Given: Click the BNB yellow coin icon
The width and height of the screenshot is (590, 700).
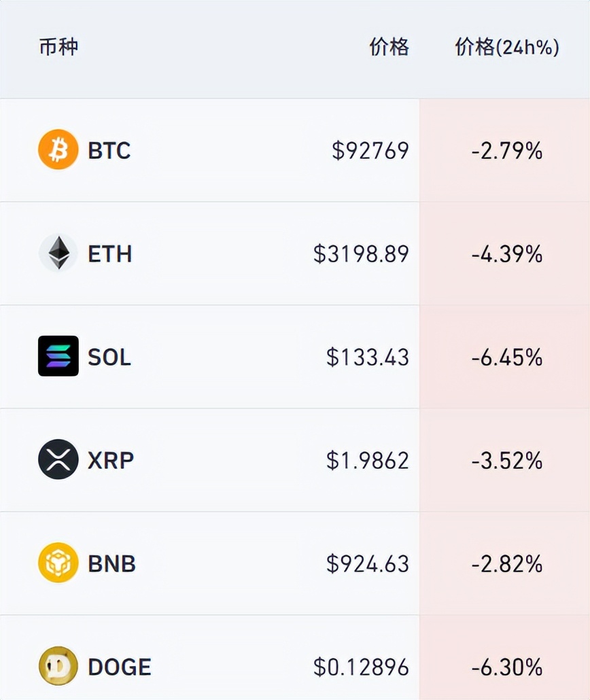Looking at the screenshot, I should [x=58, y=563].
